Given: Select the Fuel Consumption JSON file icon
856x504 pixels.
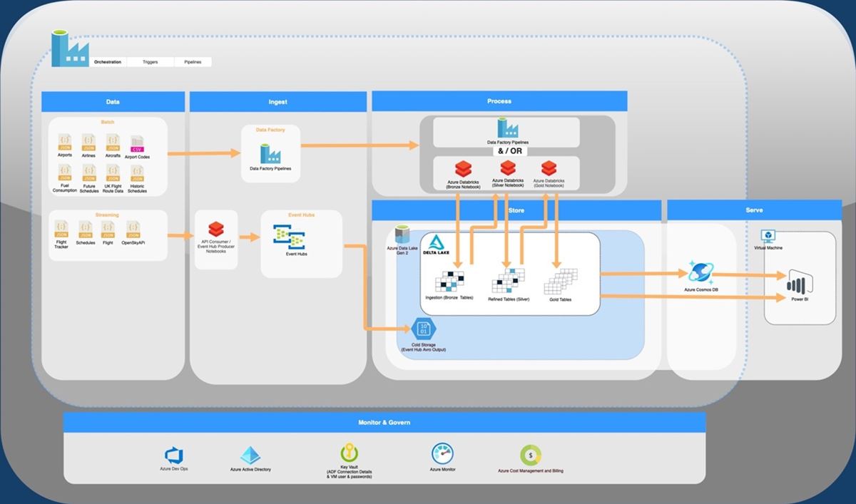Looking at the screenshot, I should 64,173.
